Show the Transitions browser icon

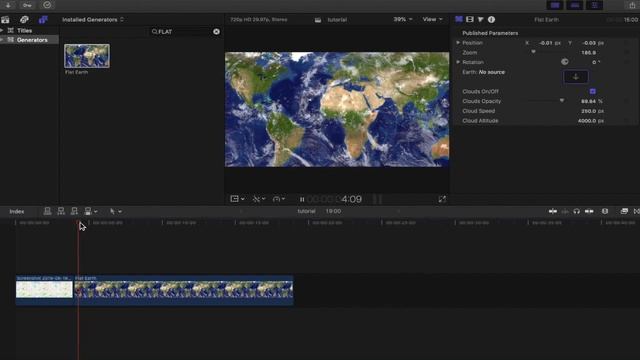[636, 211]
